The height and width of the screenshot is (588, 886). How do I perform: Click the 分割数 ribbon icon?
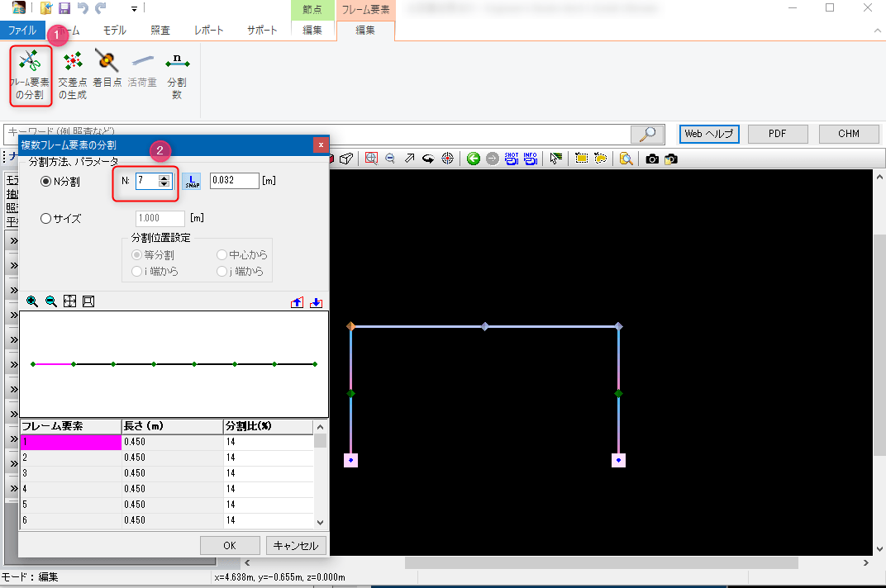[177, 61]
